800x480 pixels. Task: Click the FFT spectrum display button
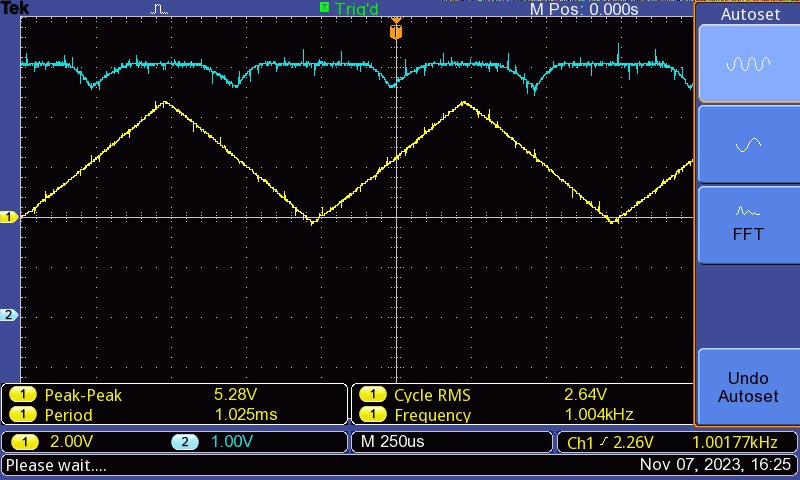pos(748,224)
